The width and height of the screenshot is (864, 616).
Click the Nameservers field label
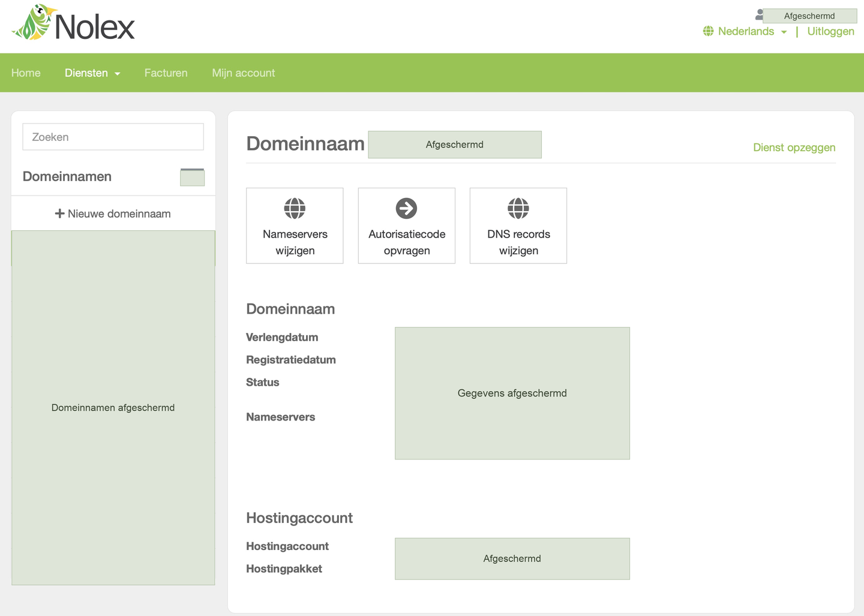coord(280,417)
